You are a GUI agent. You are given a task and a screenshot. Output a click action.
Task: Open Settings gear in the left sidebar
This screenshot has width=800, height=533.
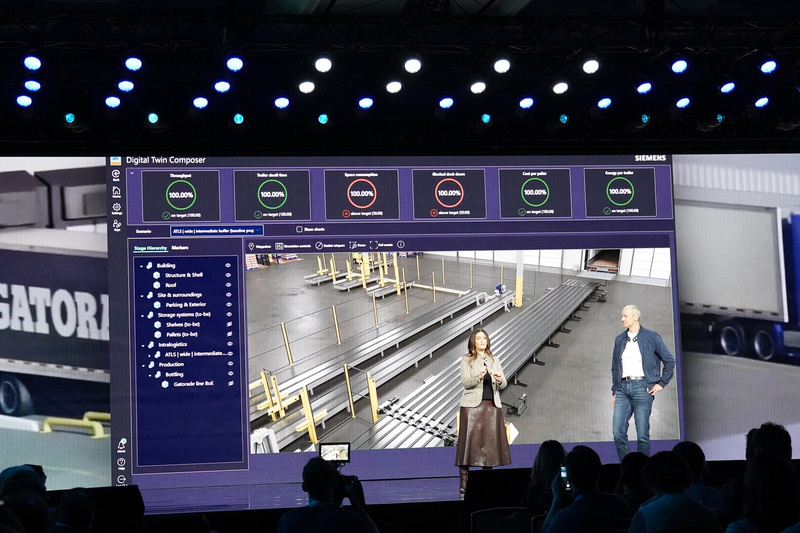point(117,208)
